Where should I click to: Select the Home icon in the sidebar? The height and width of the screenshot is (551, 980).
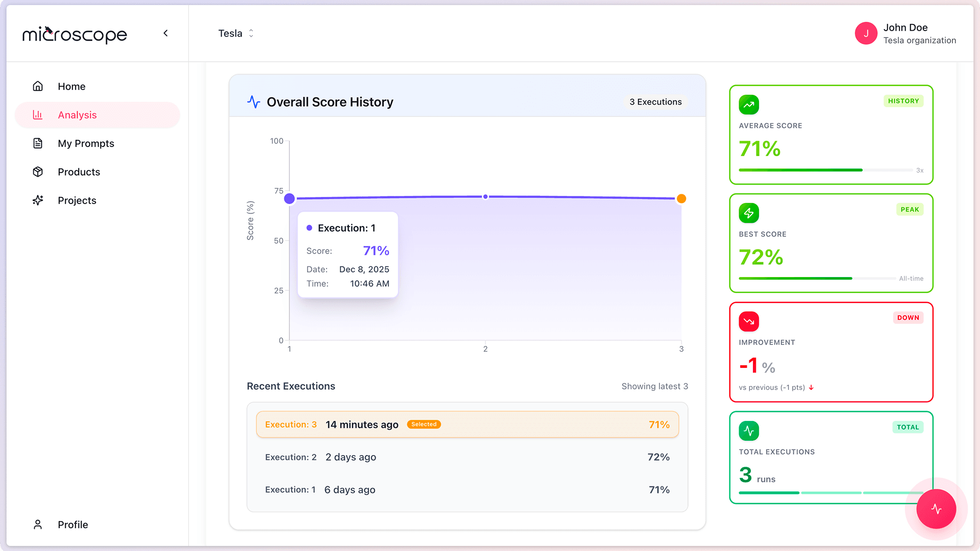[x=38, y=86]
